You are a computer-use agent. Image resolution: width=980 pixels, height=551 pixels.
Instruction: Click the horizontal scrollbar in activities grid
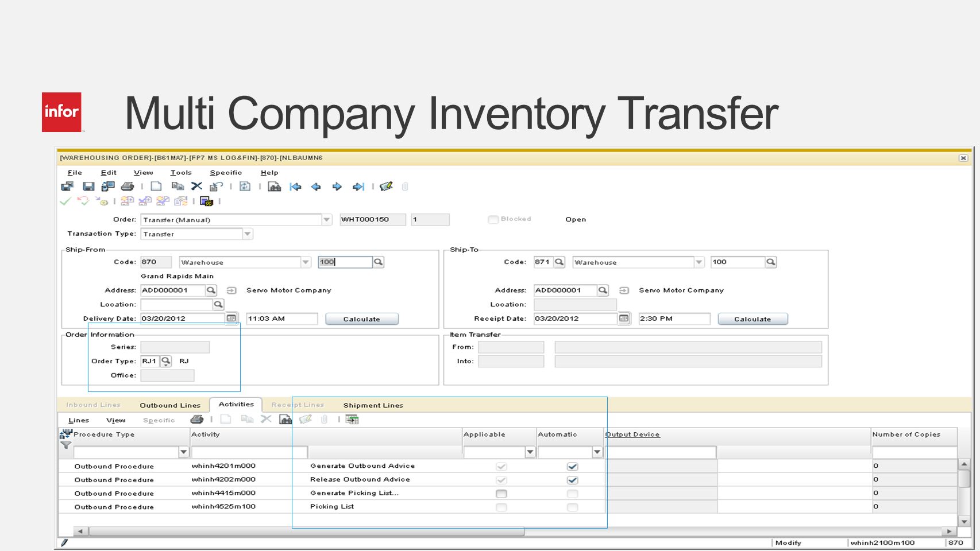(307, 531)
